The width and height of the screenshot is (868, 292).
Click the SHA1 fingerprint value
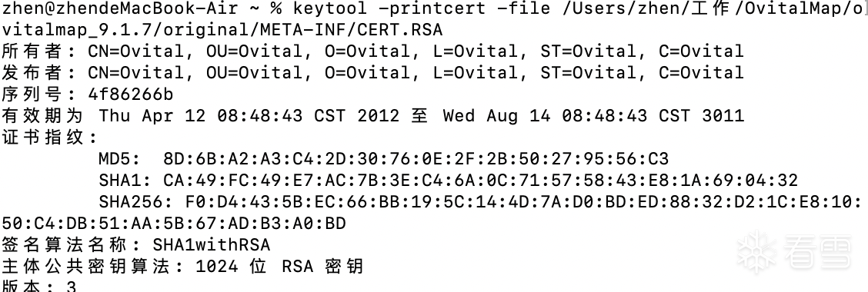click(x=480, y=181)
